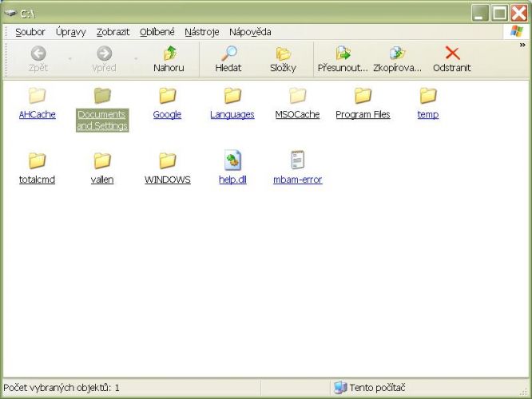Click the mbam-error file name link
532x399 pixels.
click(x=298, y=180)
